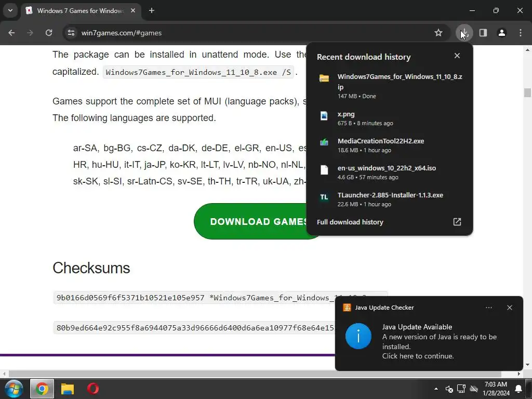
Task: Open Windows7Games_for_Windows_11_10_8.zip download
Action: (390, 86)
